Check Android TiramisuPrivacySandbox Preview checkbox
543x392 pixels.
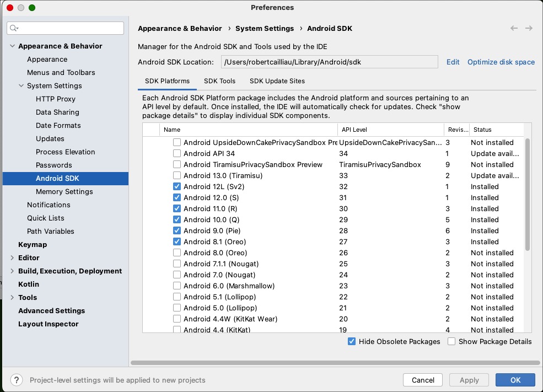coord(177,164)
